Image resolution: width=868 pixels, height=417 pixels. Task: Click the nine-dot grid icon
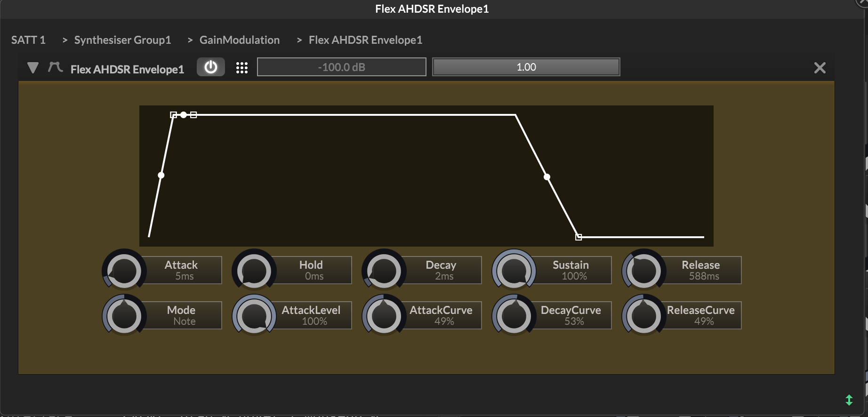(241, 68)
